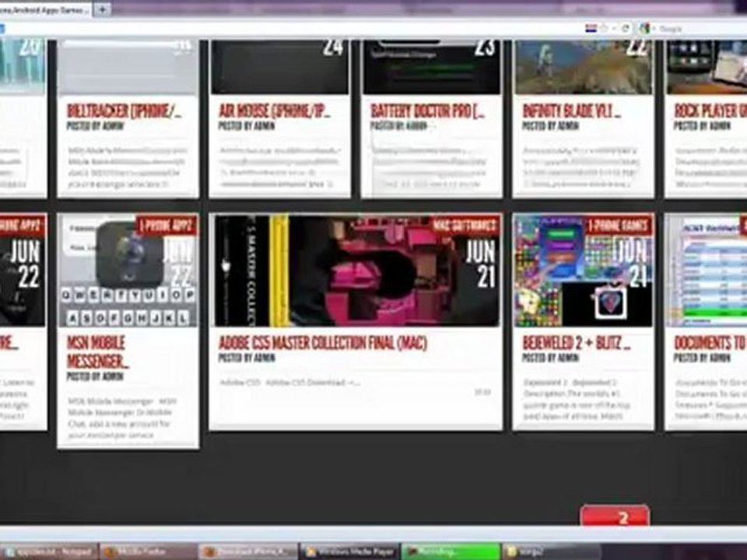The image size is (747, 560).
Task: Switch to the Notepad taskbar window
Action: coord(50,551)
